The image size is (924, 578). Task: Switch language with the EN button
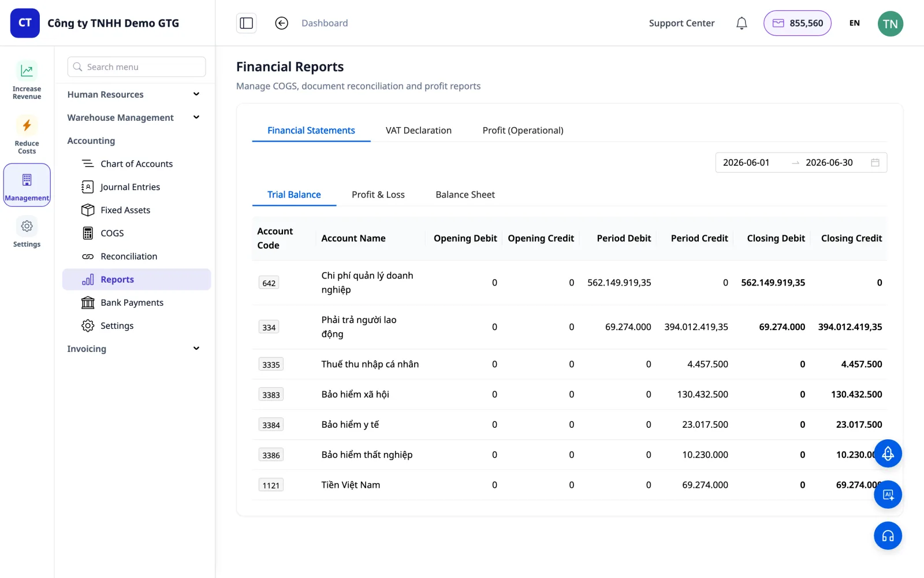[x=854, y=23]
